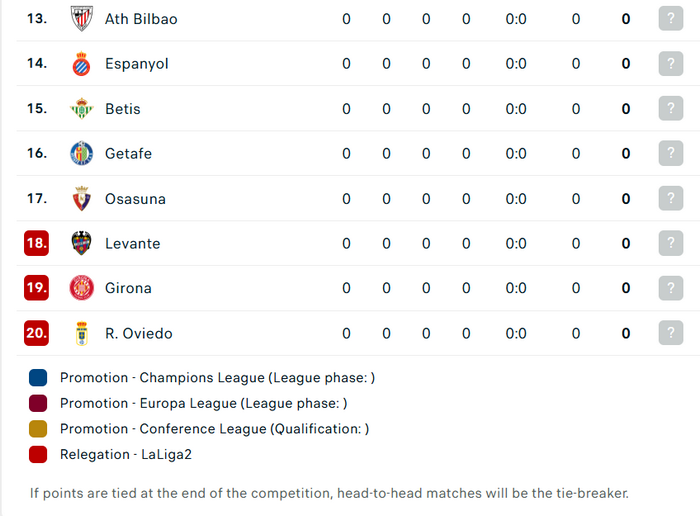Click the red Relegation LaLiga2 legend swatch

click(38, 454)
